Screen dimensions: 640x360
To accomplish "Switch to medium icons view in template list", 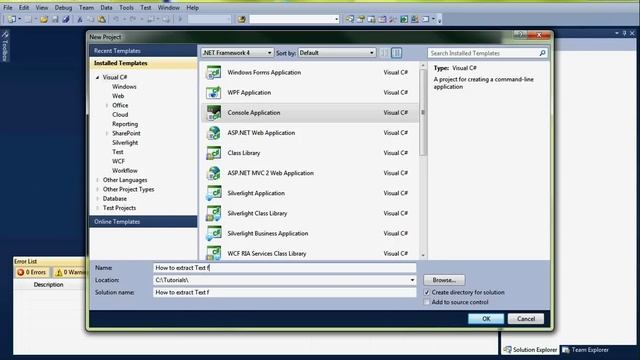I will [396, 53].
